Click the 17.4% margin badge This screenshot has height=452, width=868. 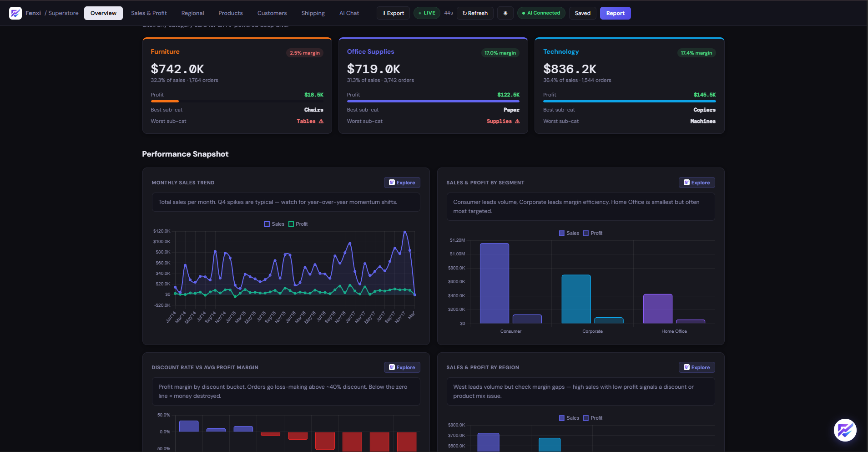696,53
